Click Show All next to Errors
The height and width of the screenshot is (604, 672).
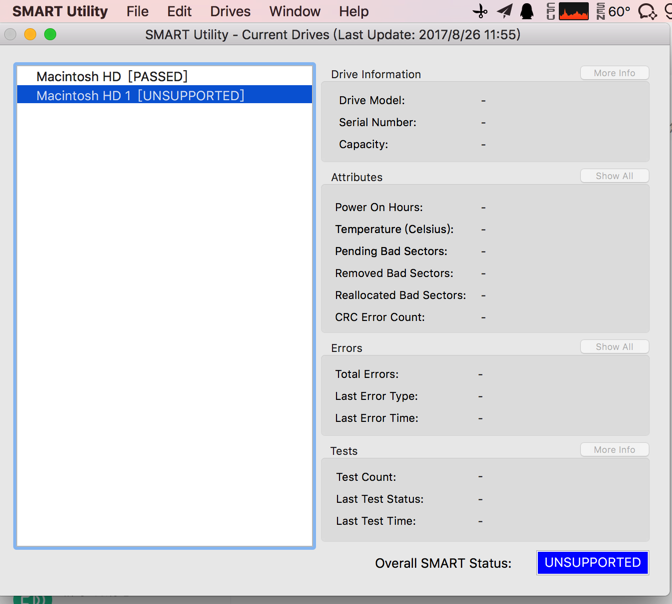point(615,347)
